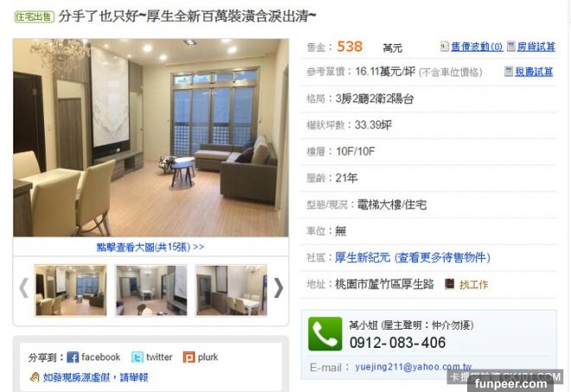Share listing via the Facebook icon

[73, 357]
